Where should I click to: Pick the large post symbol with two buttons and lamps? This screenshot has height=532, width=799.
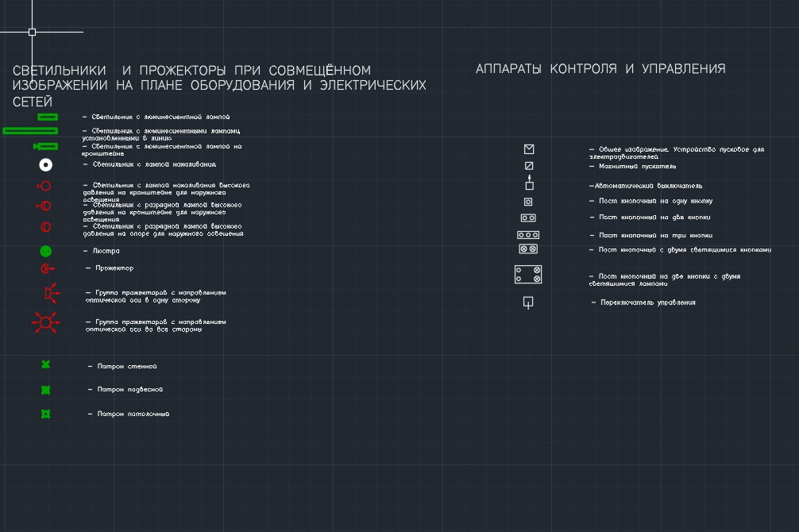point(528,274)
